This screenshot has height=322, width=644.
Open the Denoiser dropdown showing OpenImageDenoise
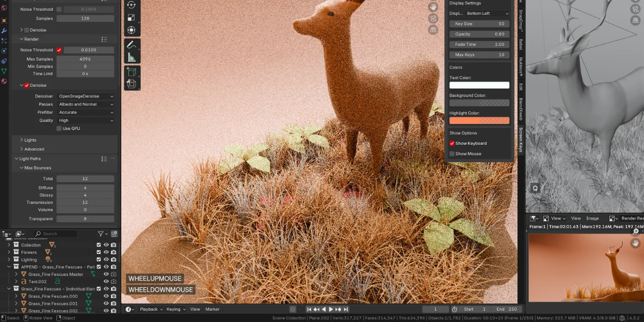(x=86, y=96)
